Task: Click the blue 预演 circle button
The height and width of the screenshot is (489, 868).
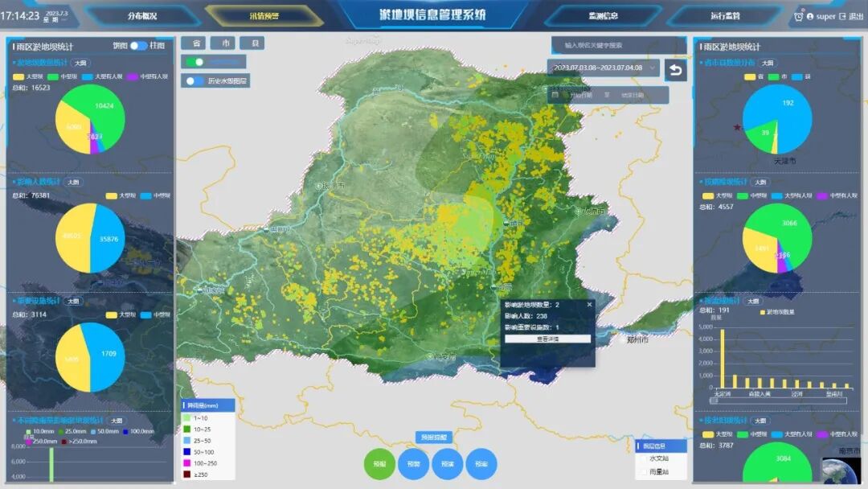Action: (x=448, y=463)
